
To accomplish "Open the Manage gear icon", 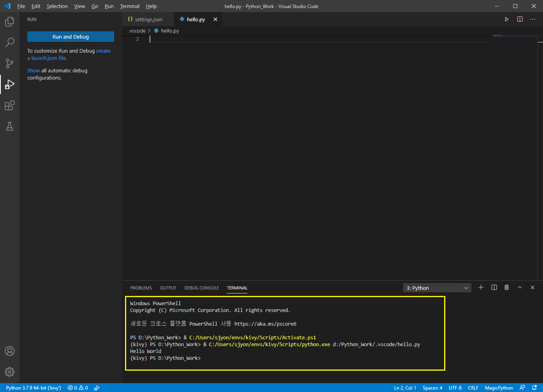I will pos(10,372).
